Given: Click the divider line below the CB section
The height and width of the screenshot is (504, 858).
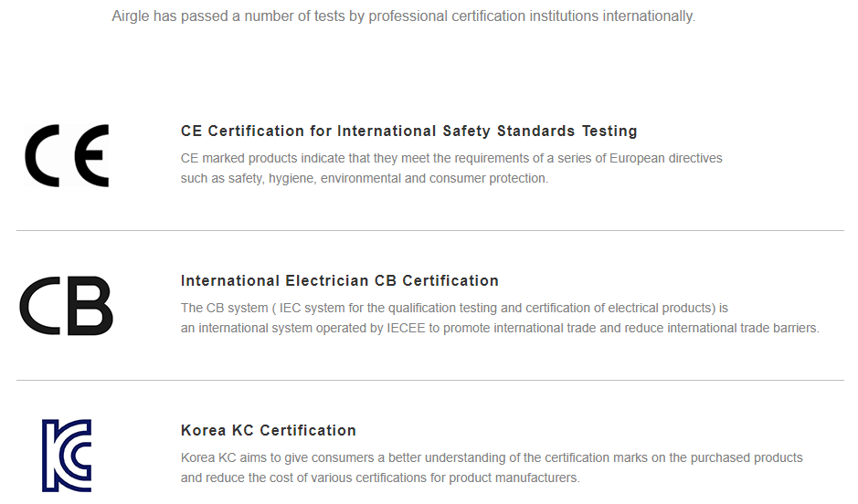Looking at the screenshot, I should pos(429,380).
